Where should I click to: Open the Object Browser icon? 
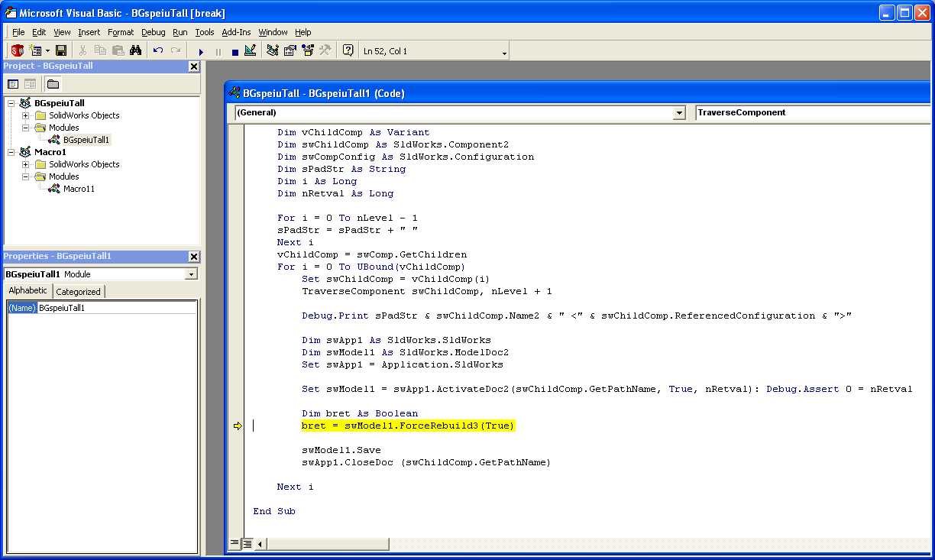pos(308,51)
